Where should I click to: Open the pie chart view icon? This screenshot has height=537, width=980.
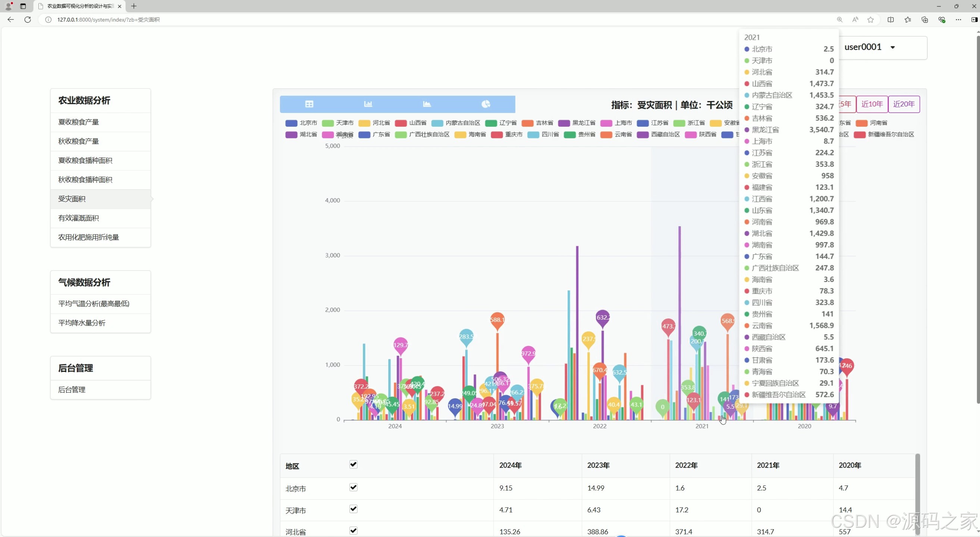click(x=486, y=104)
